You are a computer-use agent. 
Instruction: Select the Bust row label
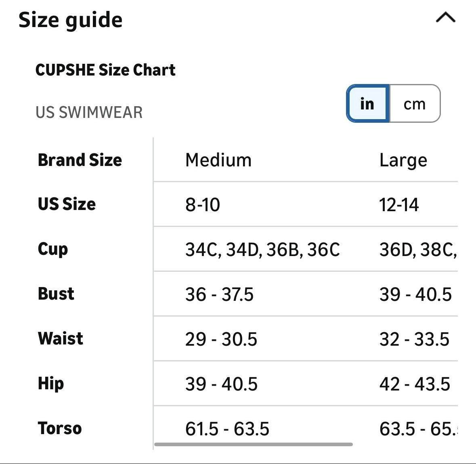55,294
